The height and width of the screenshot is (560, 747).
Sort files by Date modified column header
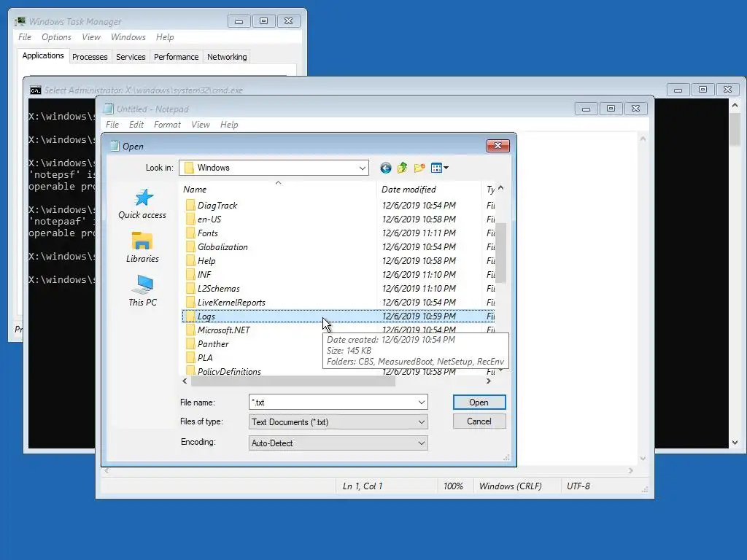pos(429,189)
